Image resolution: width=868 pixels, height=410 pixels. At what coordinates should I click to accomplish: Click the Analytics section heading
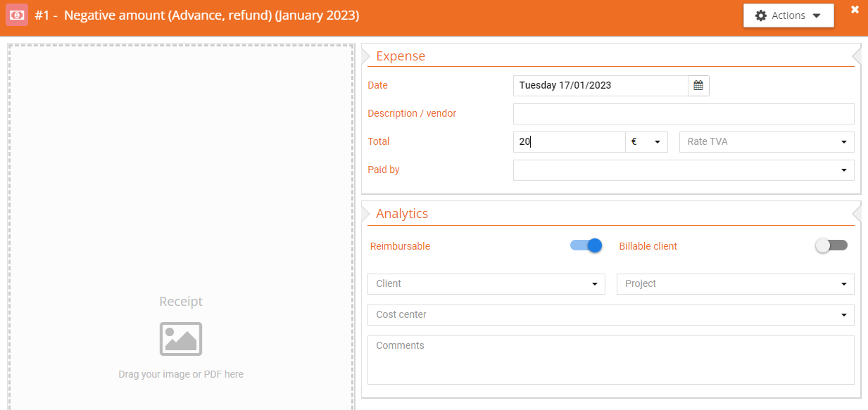point(402,214)
